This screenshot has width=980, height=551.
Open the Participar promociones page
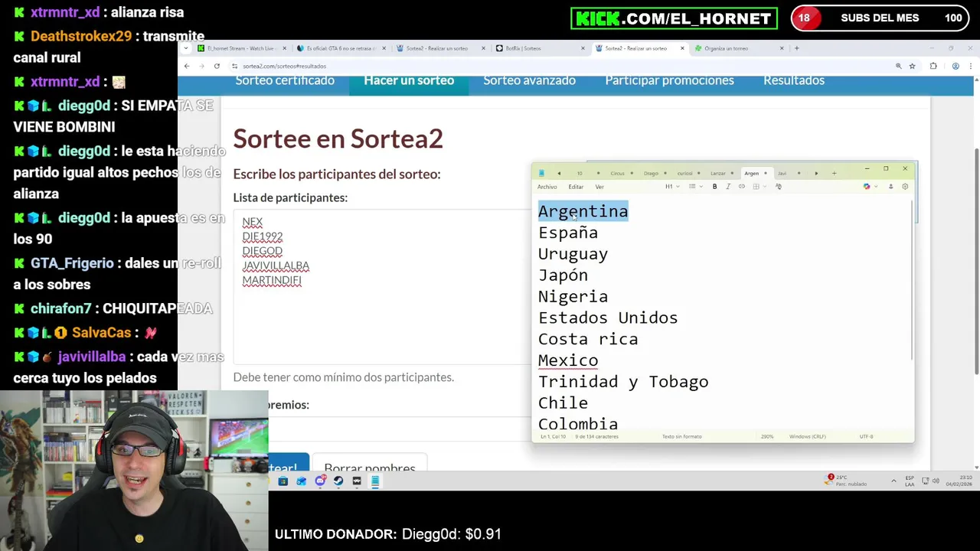(669, 80)
